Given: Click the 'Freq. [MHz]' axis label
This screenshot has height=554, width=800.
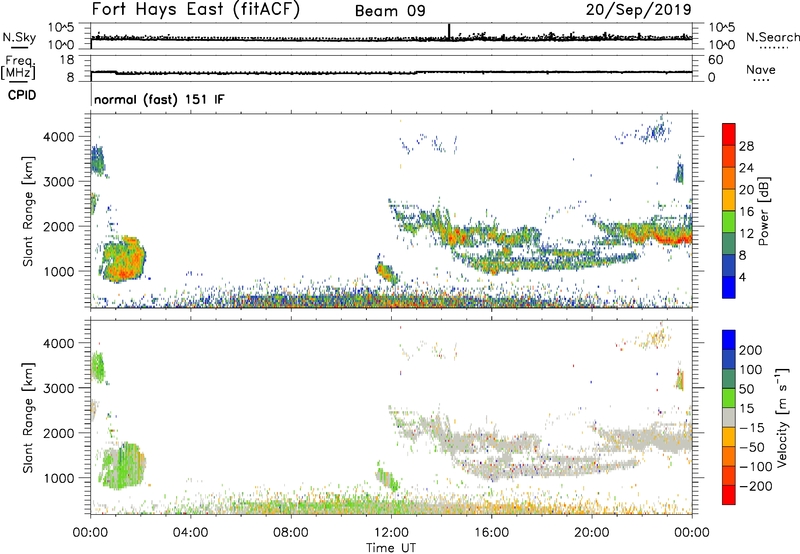Looking at the screenshot, I should pyautogui.click(x=18, y=68).
